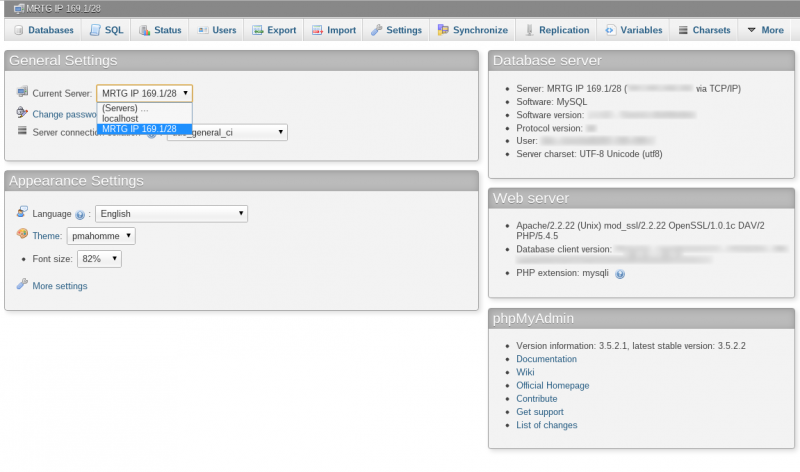Open the Export tab
The height and width of the screenshot is (472, 800).
pyautogui.click(x=274, y=30)
